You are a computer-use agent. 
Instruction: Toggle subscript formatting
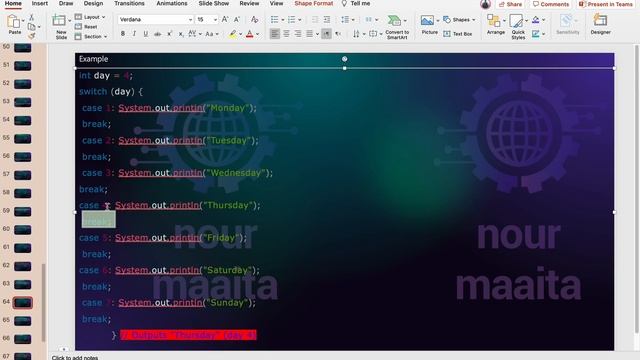(181, 34)
